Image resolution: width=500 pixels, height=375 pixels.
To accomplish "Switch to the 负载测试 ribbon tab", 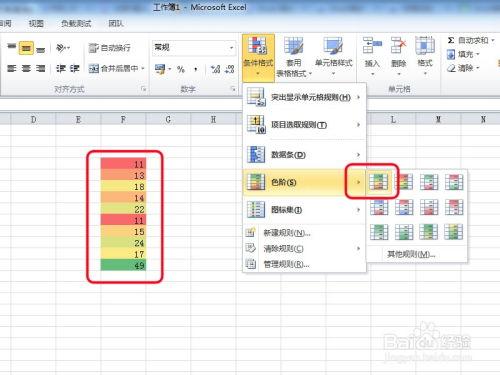I will click(x=76, y=23).
